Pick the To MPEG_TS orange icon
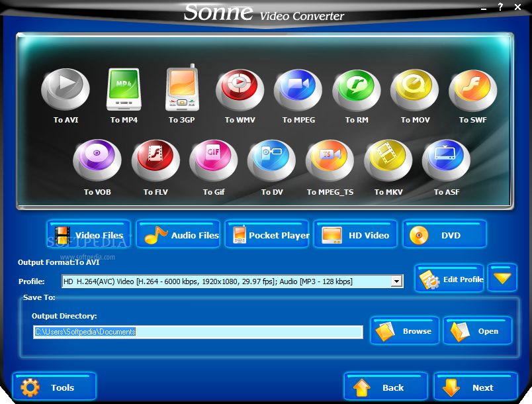The image size is (532, 404). [x=330, y=160]
